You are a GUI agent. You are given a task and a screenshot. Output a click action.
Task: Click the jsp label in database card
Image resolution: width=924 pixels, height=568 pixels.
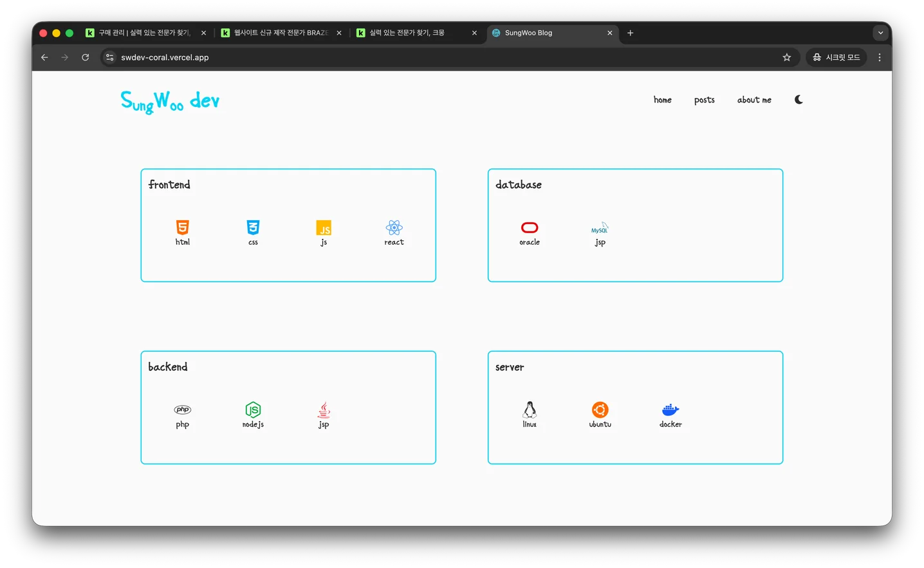point(600,243)
